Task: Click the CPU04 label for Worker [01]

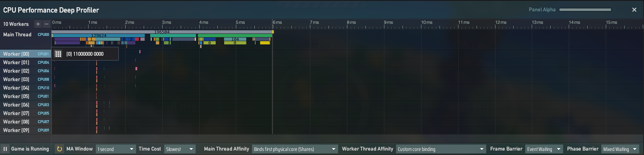Action: tap(43, 63)
